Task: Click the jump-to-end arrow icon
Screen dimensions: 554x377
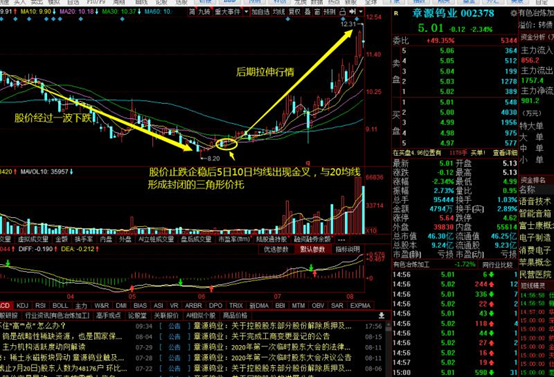Action: tap(352, 12)
